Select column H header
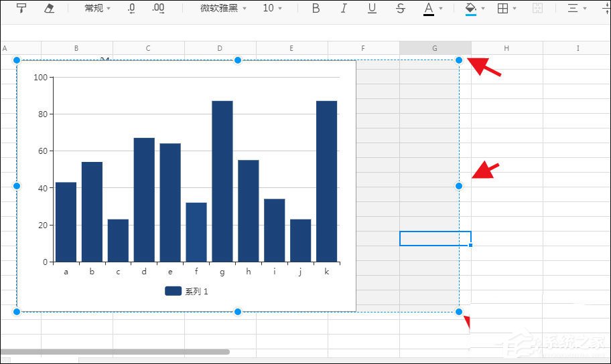611x364 pixels. 506,48
